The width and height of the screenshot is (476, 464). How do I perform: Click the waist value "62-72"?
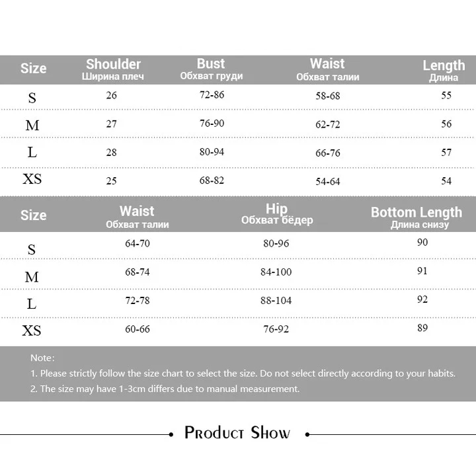point(327,124)
